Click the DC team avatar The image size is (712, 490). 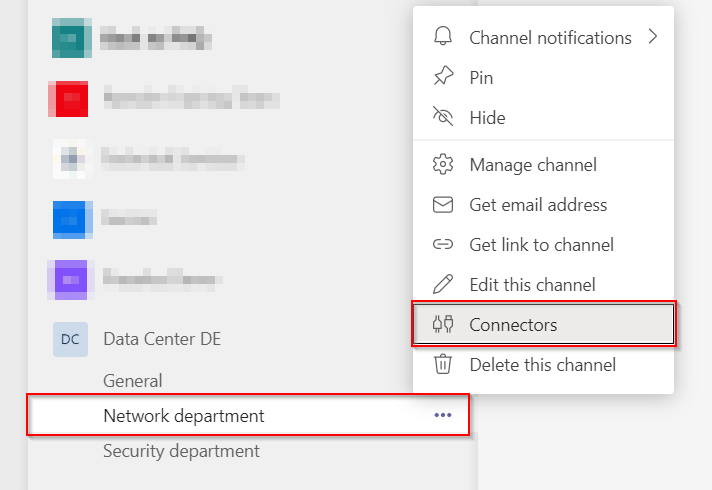tap(70, 339)
